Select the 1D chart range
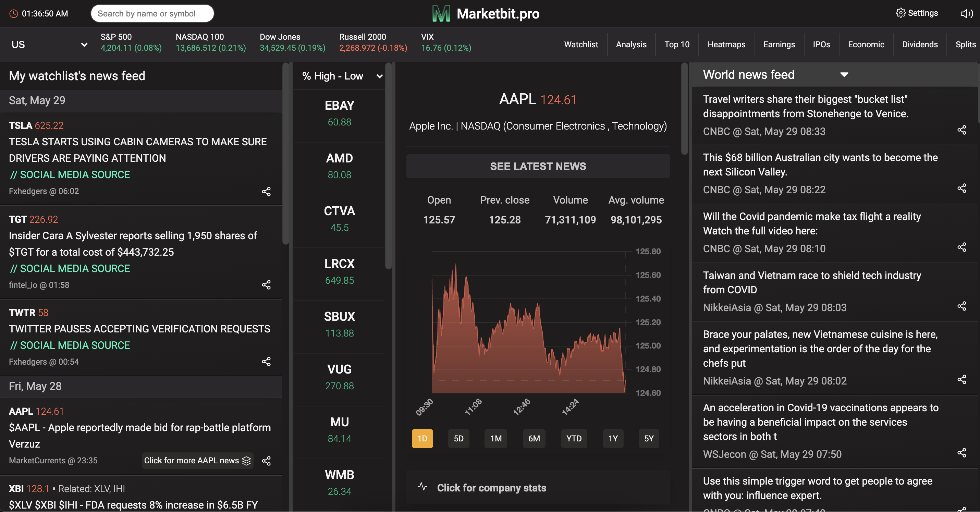This screenshot has height=512, width=980. [x=422, y=439]
